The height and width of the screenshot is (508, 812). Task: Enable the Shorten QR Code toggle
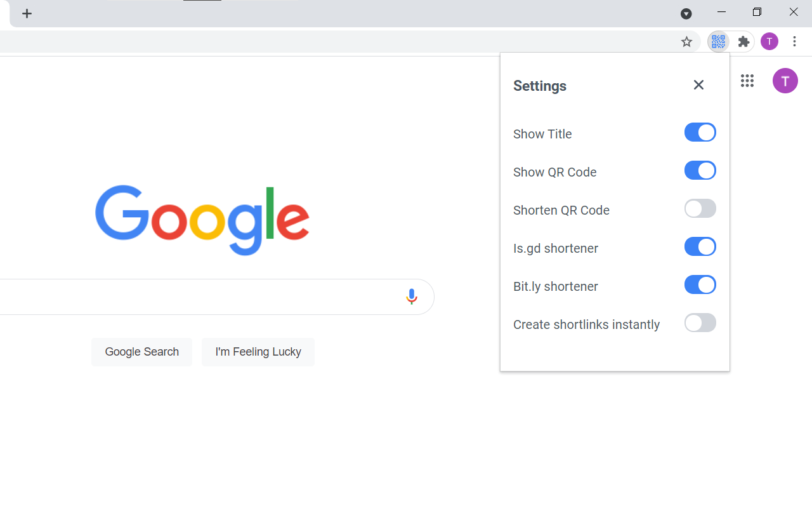700,208
